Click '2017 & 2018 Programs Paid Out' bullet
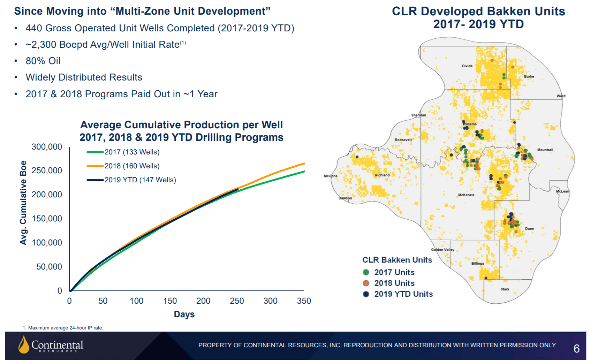Image resolution: width=591 pixels, height=364 pixels. click(121, 94)
